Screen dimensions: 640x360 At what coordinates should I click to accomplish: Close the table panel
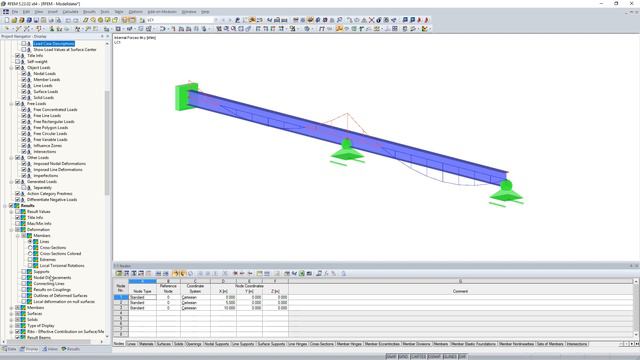point(636,266)
